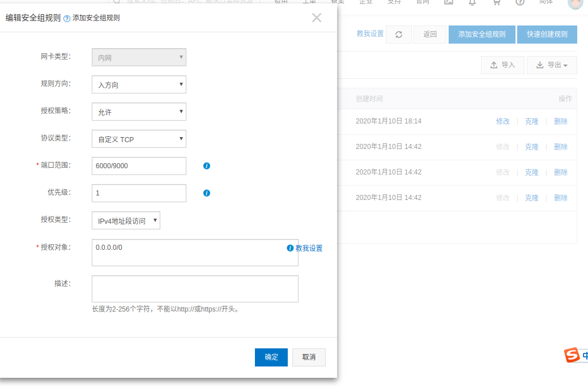Close the edit security group rule dialog
The image size is (588, 388).
(x=317, y=18)
